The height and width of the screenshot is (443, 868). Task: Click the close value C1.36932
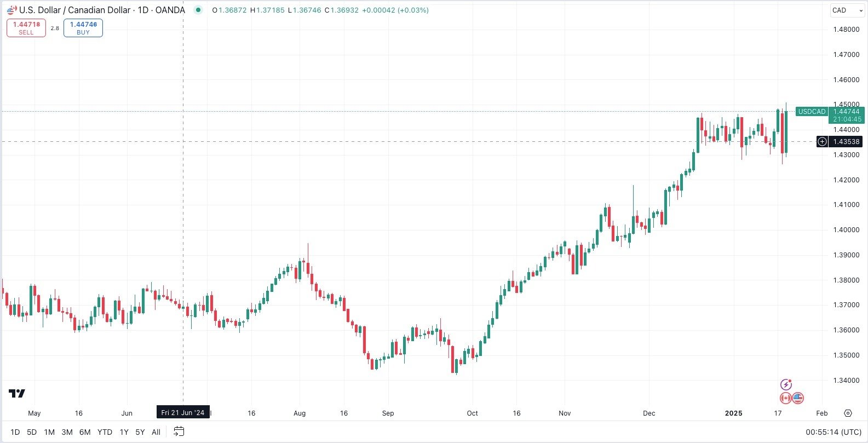click(x=341, y=10)
